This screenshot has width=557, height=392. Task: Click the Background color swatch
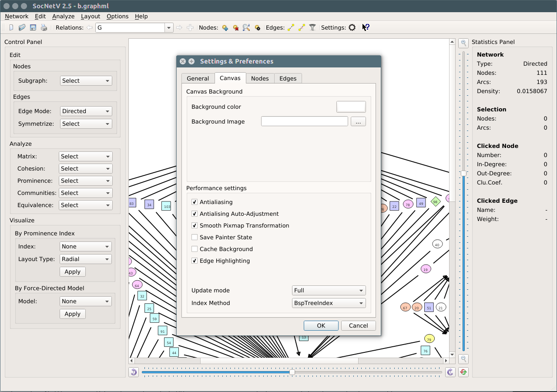[351, 107]
